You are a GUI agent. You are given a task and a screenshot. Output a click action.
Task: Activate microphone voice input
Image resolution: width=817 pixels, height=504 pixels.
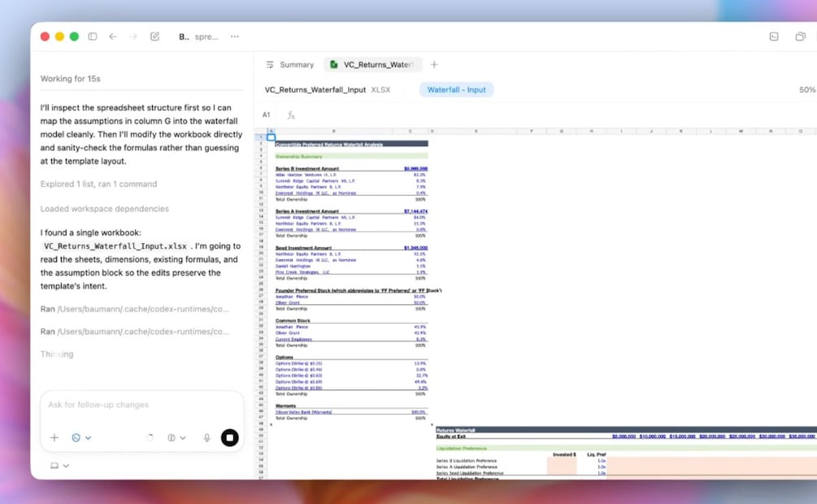(206, 437)
